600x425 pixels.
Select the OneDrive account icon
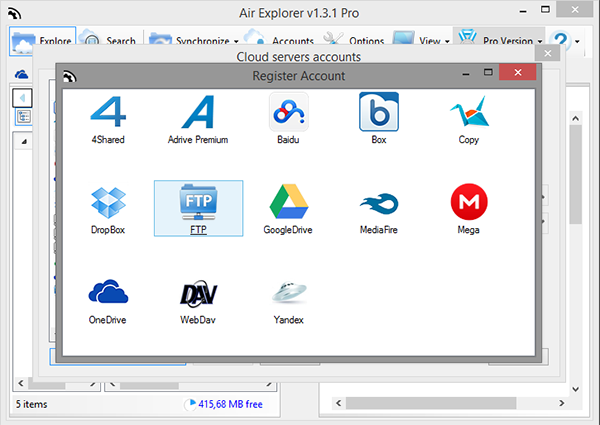[107, 293]
